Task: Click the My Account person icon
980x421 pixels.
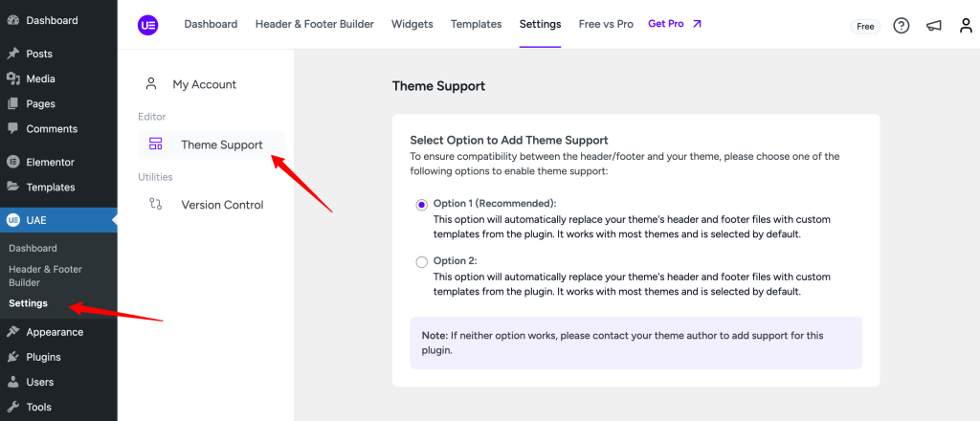Action: (150, 83)
